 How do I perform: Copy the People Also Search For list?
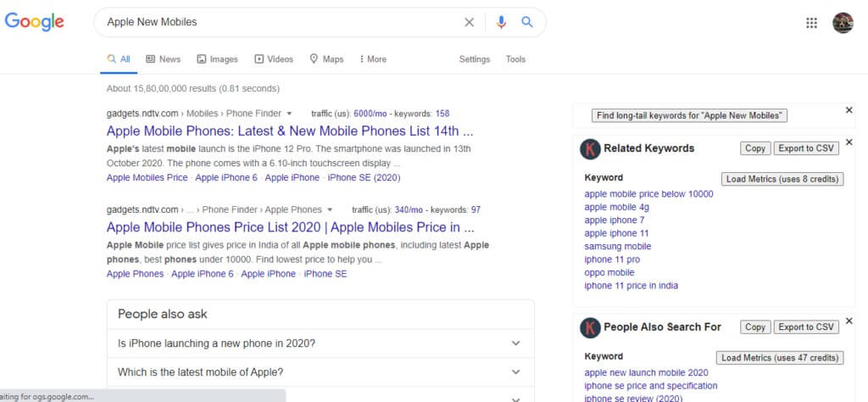point(755,327)
